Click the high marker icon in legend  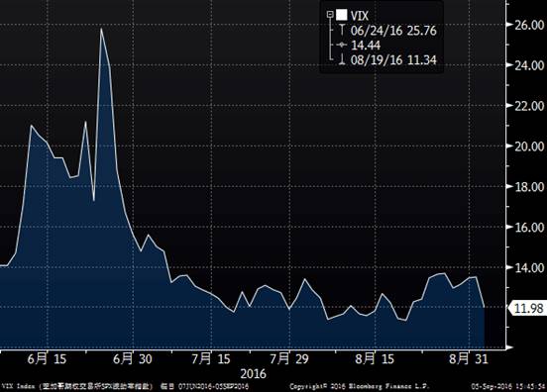342,31
